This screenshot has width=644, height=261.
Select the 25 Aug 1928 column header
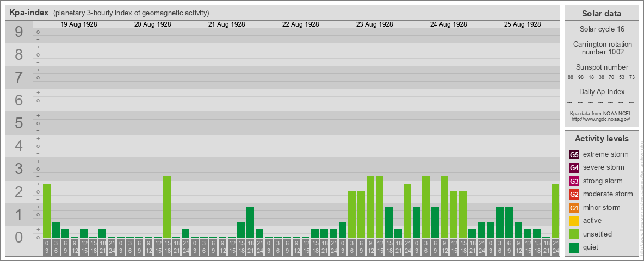click(522, 24)
